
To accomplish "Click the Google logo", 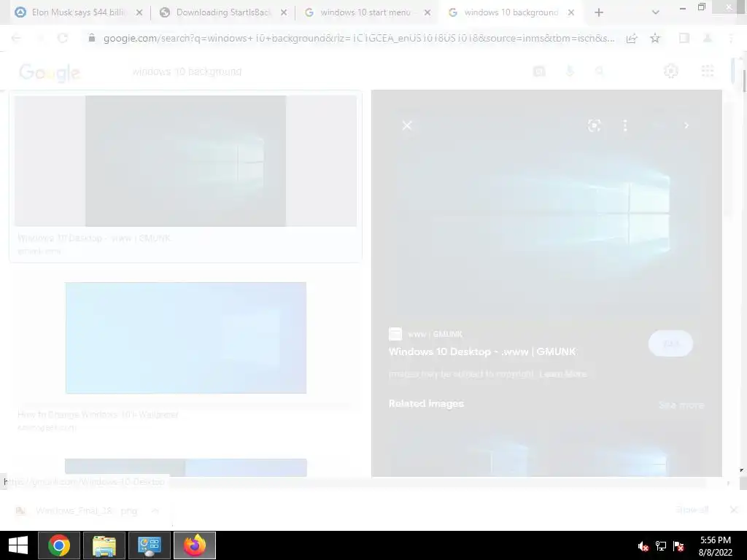I will (50, 72).
